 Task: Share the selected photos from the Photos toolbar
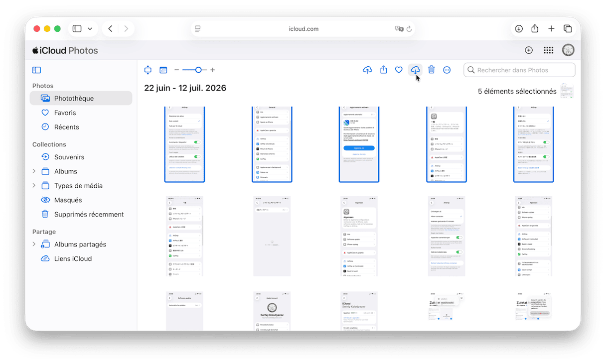click(x=383, y=70)
